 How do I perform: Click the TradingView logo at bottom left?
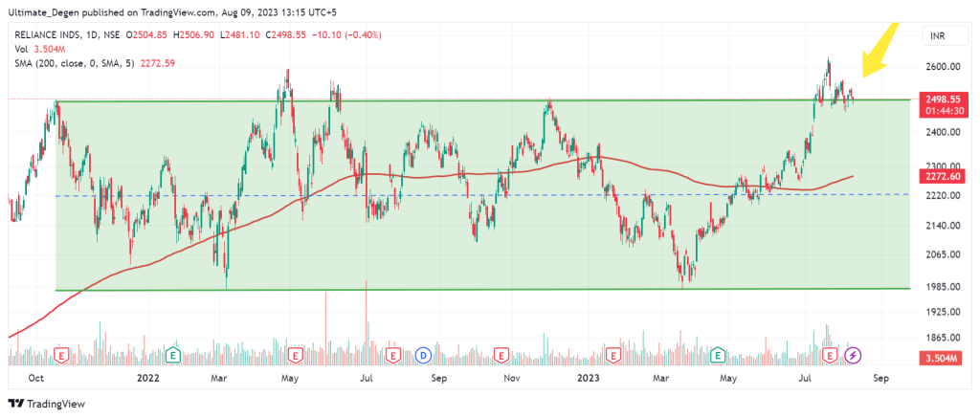pos(46,404)
